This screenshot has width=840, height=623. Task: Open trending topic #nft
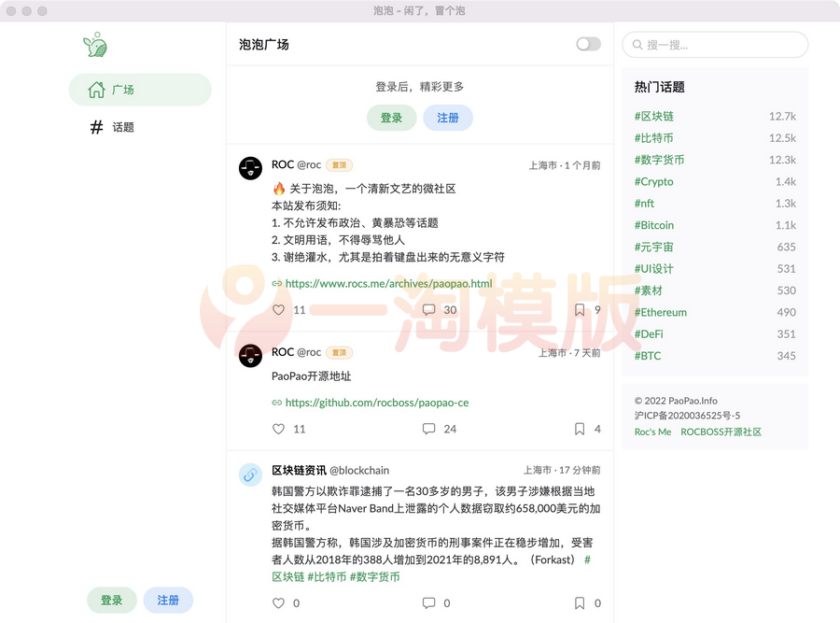[x=644, y=204]
